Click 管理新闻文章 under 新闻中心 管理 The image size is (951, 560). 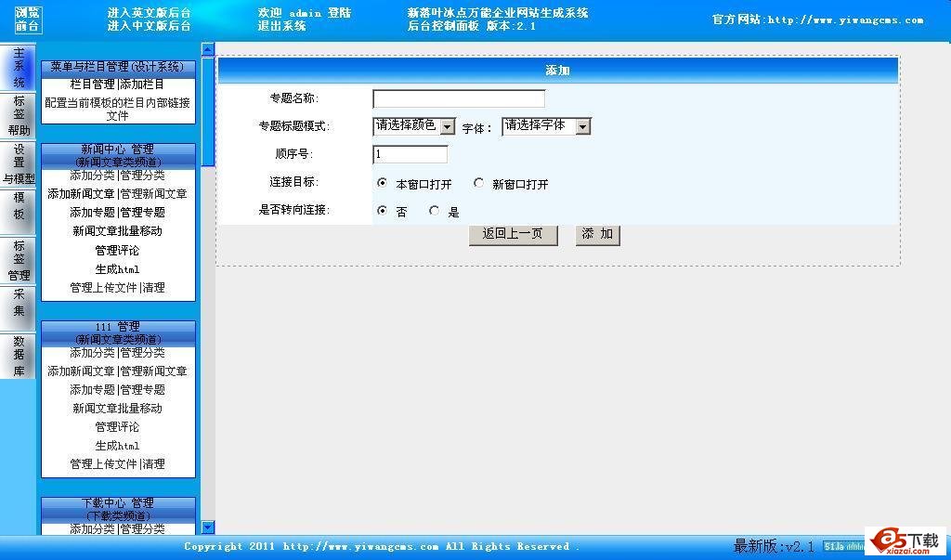click(x=153, y=194)
